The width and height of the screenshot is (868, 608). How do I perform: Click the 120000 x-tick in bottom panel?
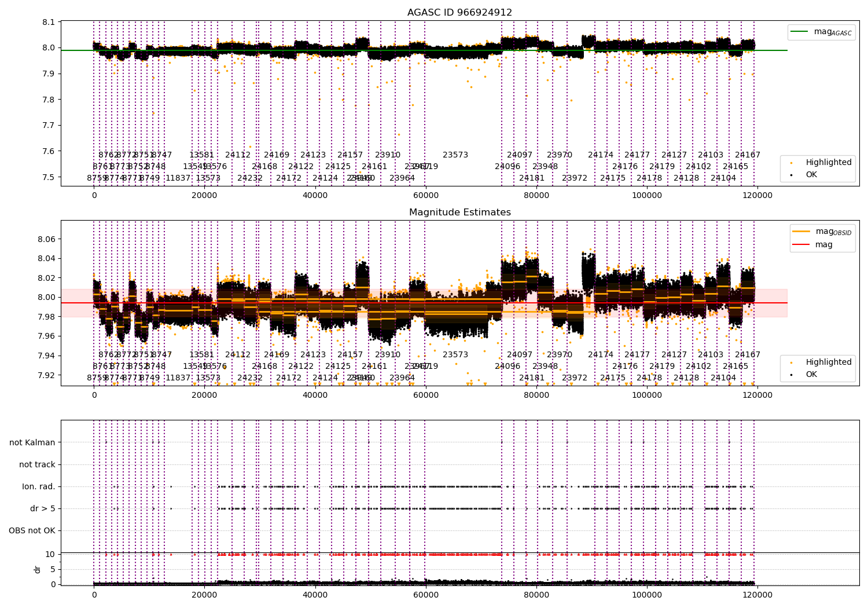tap(757, 595)
